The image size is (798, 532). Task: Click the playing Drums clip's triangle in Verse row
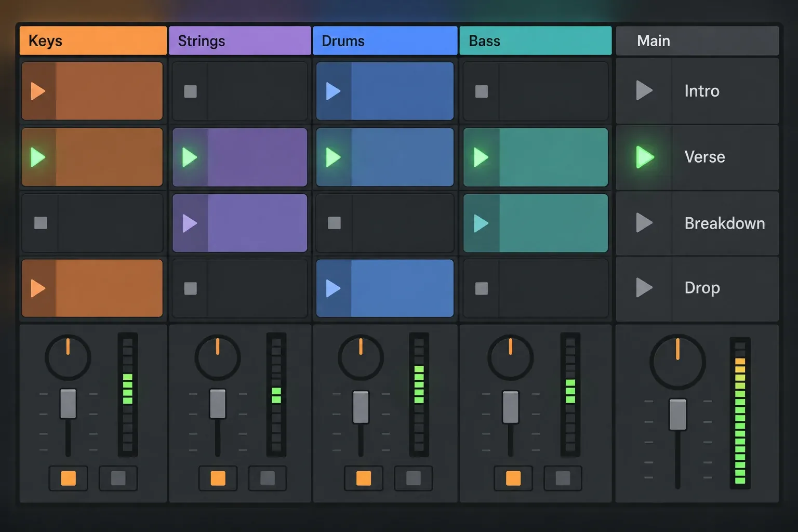point(333,157)
